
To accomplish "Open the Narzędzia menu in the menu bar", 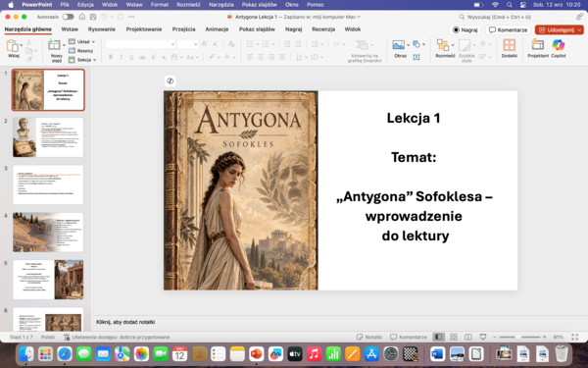I will point(221,5).
